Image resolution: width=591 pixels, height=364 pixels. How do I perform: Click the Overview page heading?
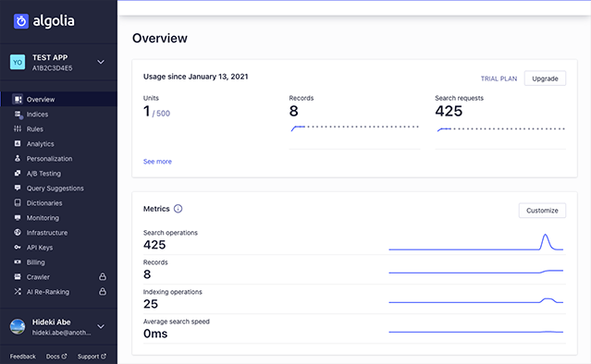160,38
